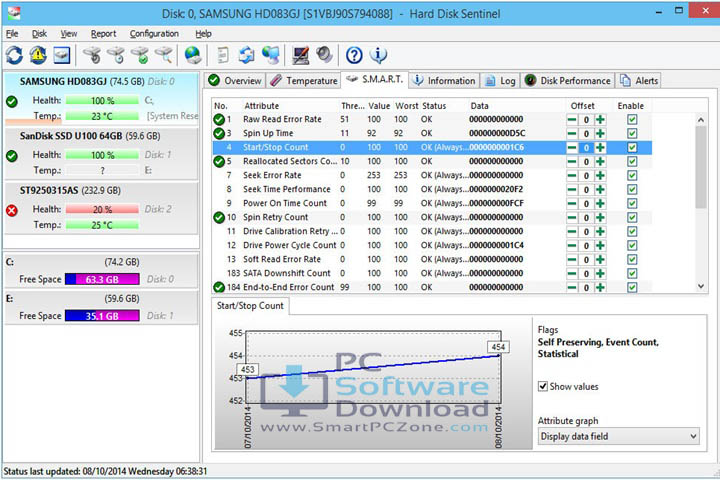Viewport: 720px width, 480px height.
Task: Open the Disk menu
Action: pyautogui.click(x=39, y=34)
